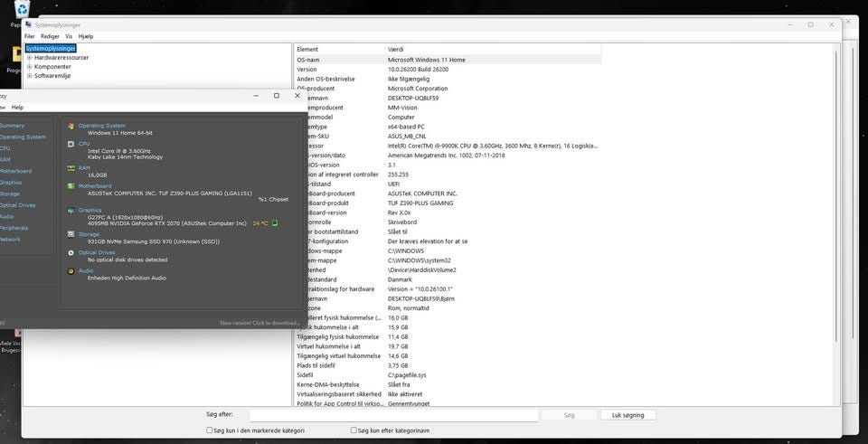868x444 pixels.
Task: Select Storage in Speccy sidebar
Action: 10,194
